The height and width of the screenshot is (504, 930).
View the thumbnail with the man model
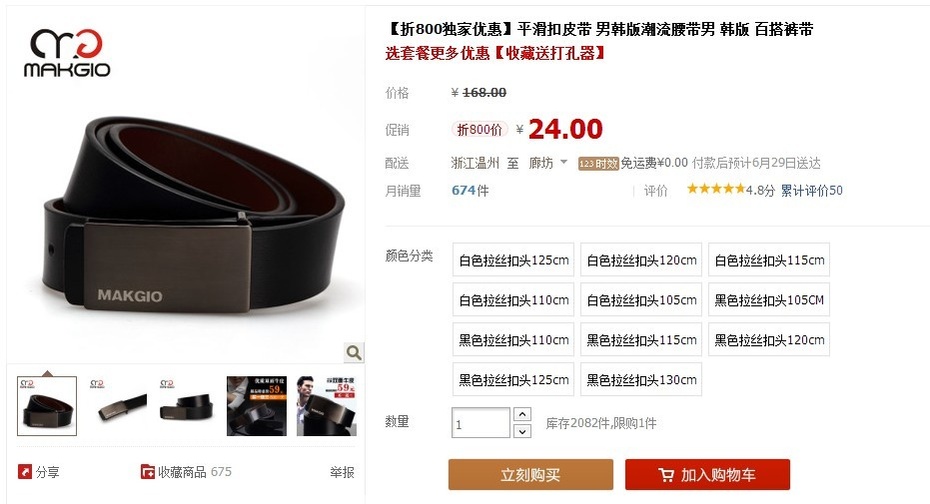click(x=327, y=406)
